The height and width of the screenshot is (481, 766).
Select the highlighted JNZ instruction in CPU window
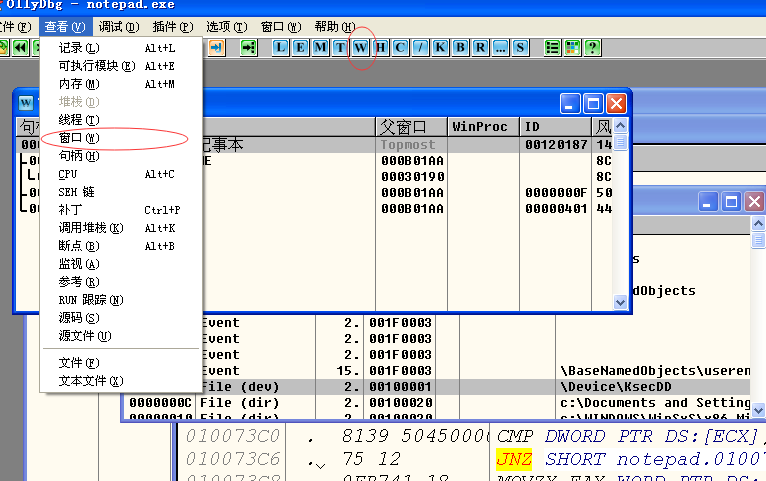pyautogui.click(x=514, y=459)
